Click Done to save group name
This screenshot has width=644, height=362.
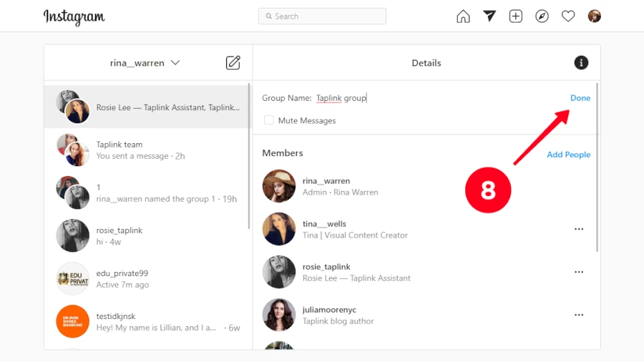(x=580, y=98)
